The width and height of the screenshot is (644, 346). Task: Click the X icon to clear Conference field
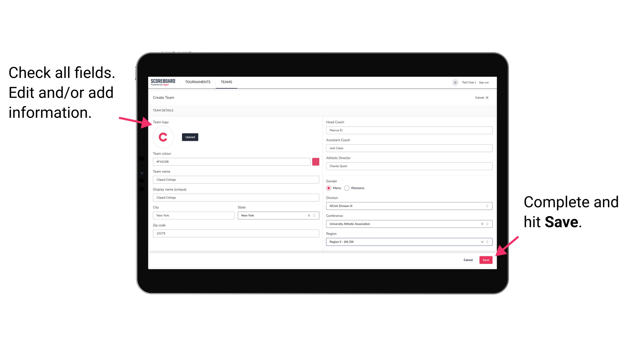(x=481, y=224)
